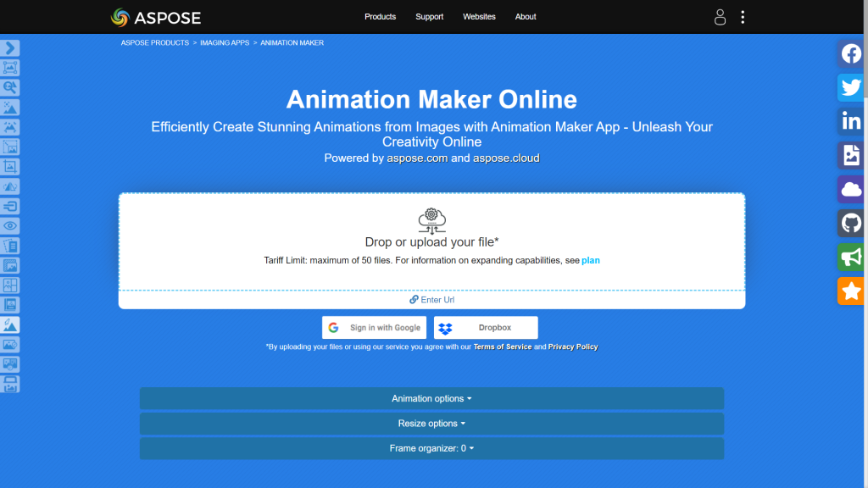
Task: Expand the Frame organizer dropdown
Action: [x=431, y=448]
